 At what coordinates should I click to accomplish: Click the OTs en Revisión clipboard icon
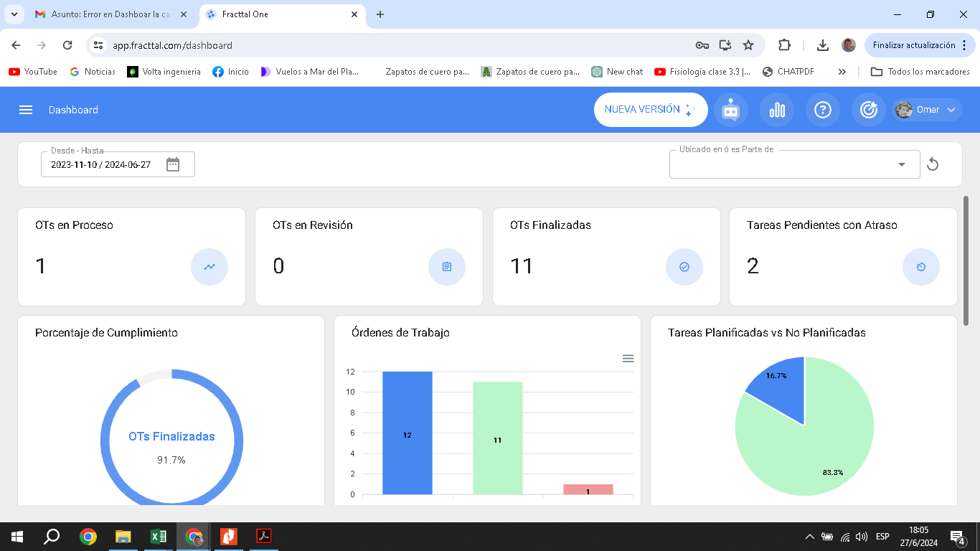click(x=447, y=267)
